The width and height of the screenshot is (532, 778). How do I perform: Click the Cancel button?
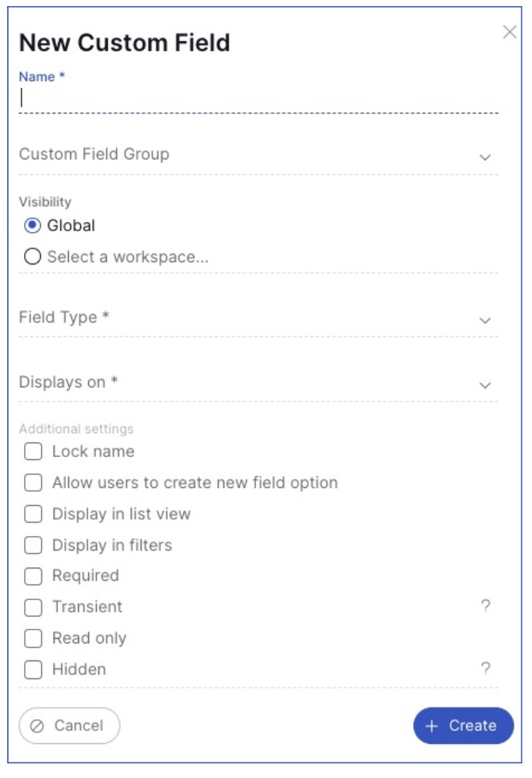point(70,725)
